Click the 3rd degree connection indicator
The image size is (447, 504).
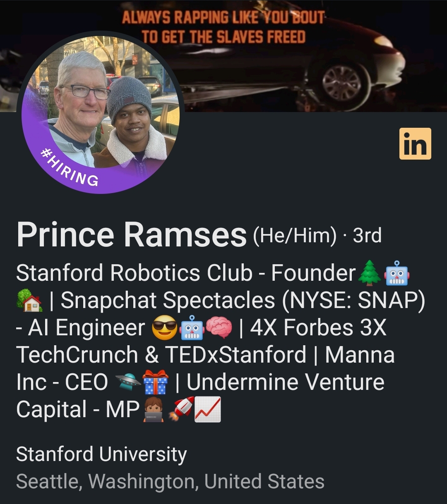point(367,236)
